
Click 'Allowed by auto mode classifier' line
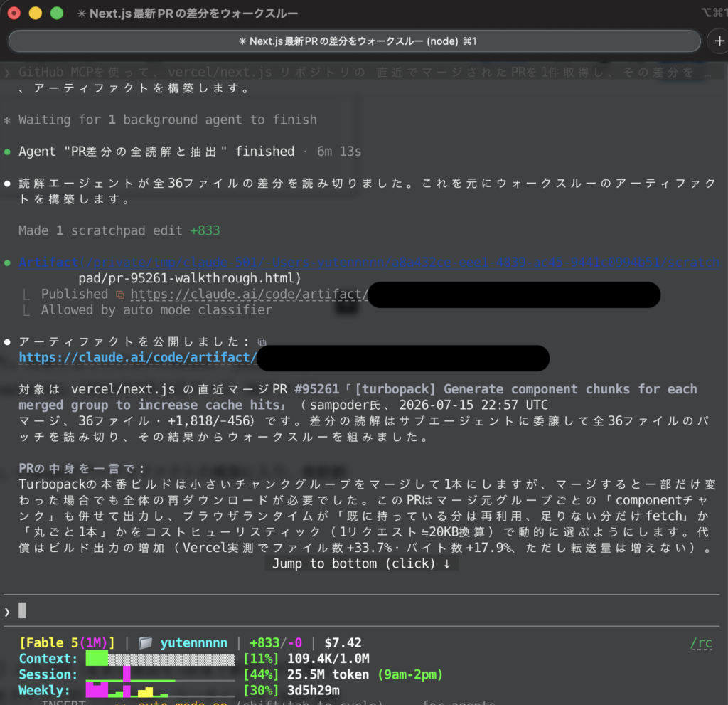pyautogui.click(x=156, y=310)
